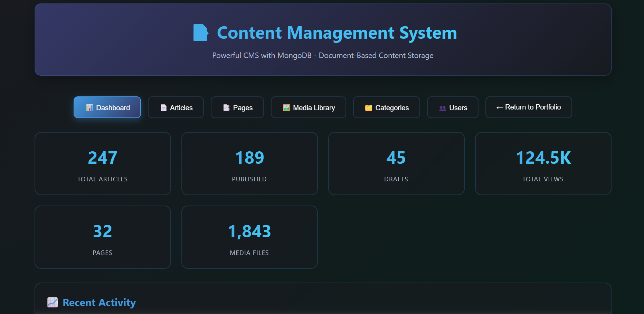Open the Articles section
The image size is (644, 314).
coord(176,107)
